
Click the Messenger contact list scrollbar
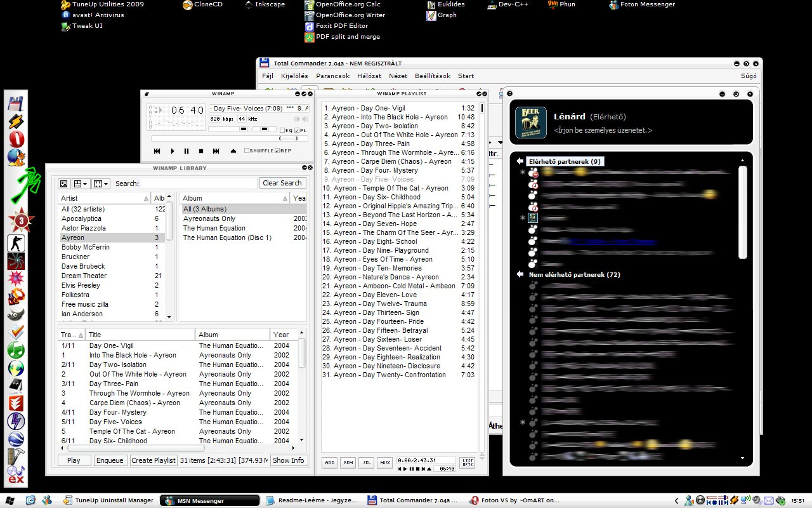[x=743, y=213]
